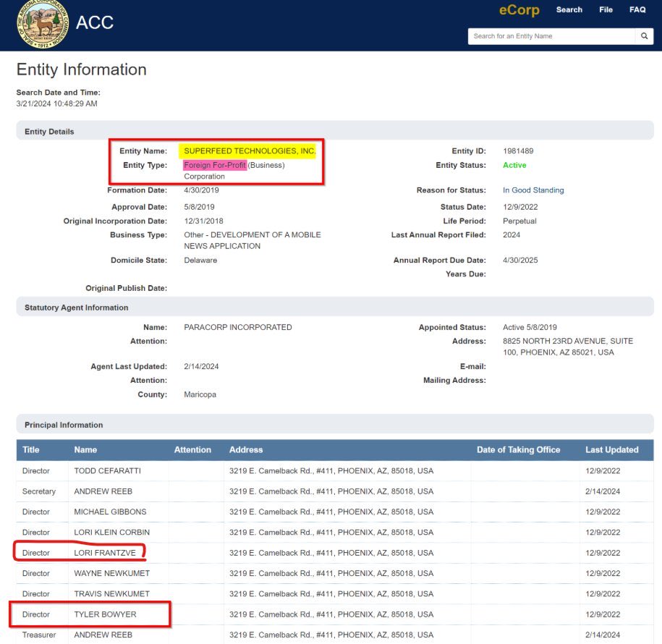This screenshot has height=644, width=662.
Task: Select the TYLER BOWYER director row
Action: tap(105, 614)
